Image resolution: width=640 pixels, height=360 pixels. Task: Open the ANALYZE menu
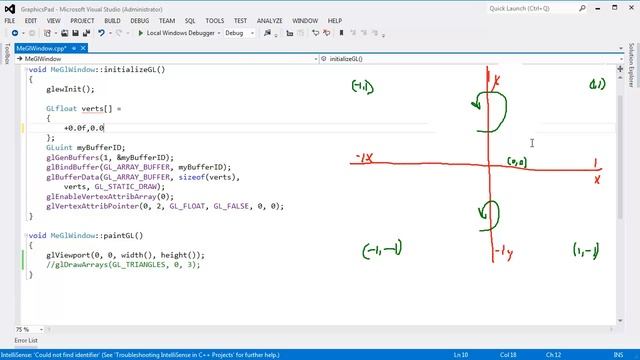pyautogui.click(x=269, y=20)
